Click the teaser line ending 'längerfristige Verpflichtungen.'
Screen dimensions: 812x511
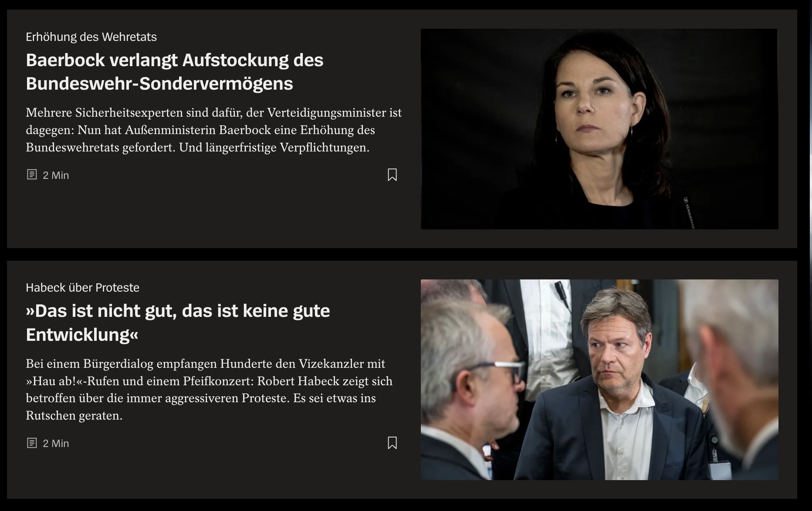(197, 148)
